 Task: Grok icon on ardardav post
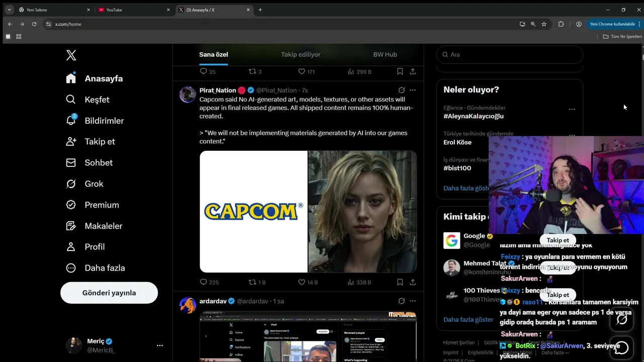(x=401, y=301)
